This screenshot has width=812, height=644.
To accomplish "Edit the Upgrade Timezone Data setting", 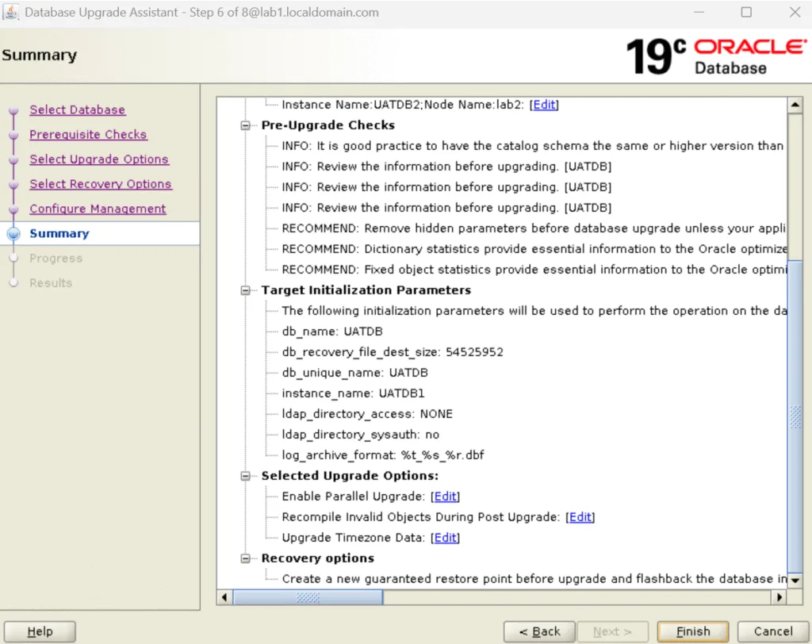I will (445, 537).
